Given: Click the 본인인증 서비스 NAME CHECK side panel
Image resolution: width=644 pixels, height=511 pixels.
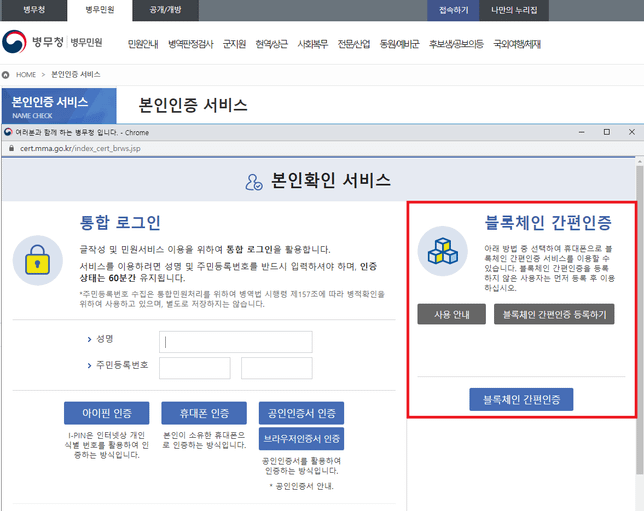Looking at the screenshot, I should [x=59, y=106].
